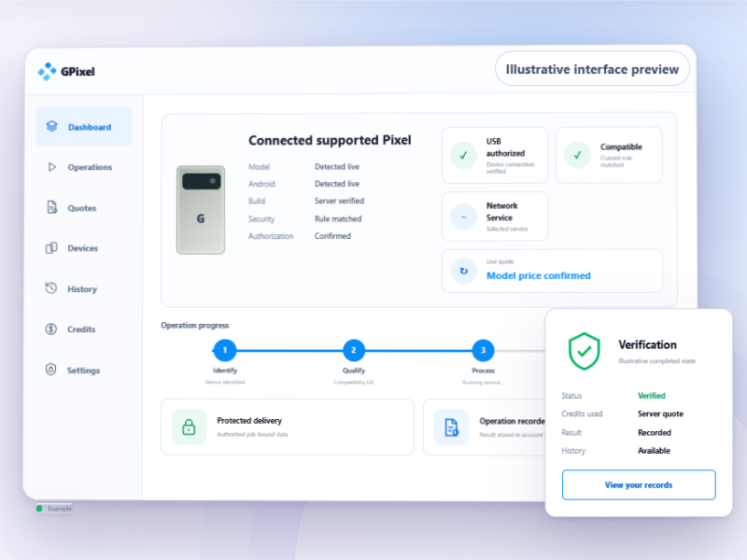Open the Model price confirmed link

pyautogui.click(x=539, y=275)
